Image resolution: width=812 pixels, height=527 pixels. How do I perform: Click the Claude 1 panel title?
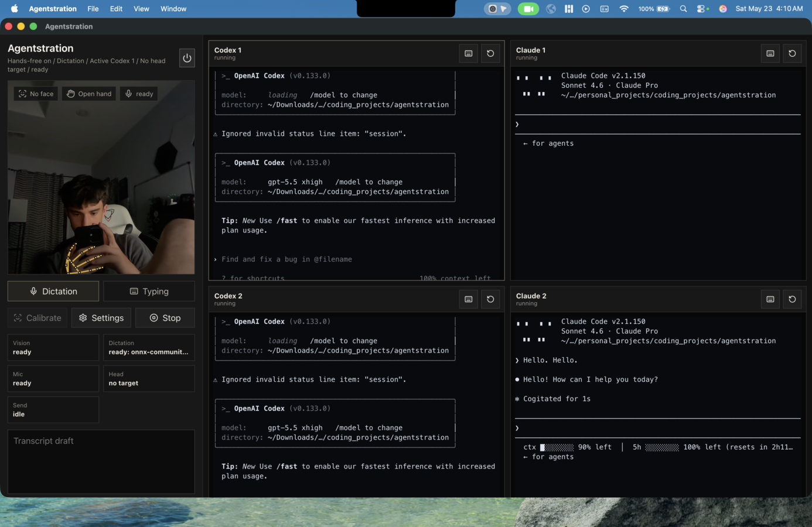pyautogui.click(x=531, y=50)
